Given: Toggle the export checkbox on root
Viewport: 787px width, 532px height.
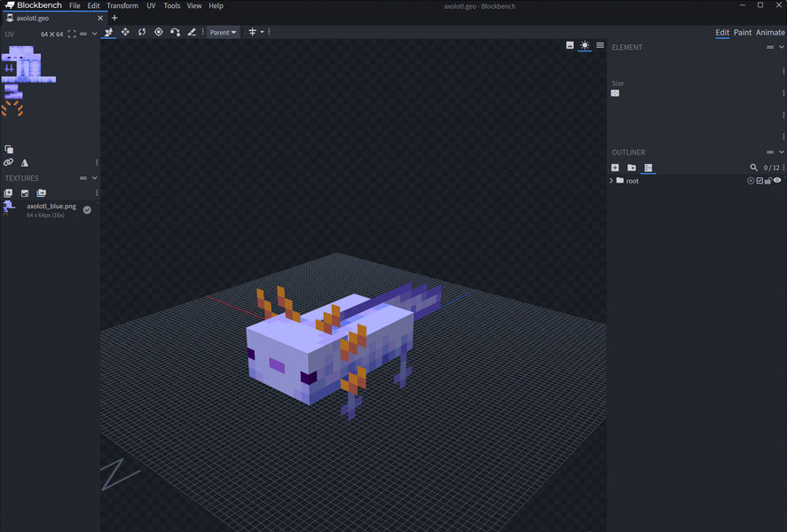Looking at the screenshot, I should [x=759, y=181].
